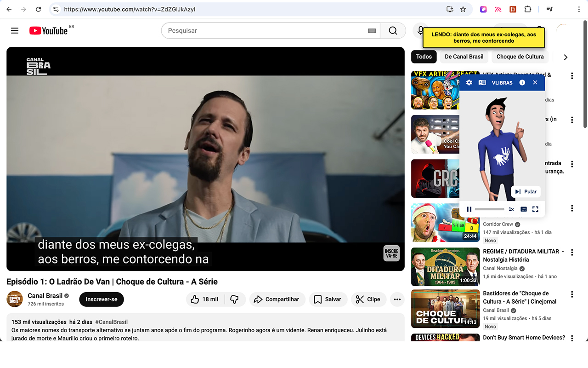Open Bastidores de "Choque de Cultura" title
Image resolution: width=588 pixels, height=368 pixels.
coord(520,297)
